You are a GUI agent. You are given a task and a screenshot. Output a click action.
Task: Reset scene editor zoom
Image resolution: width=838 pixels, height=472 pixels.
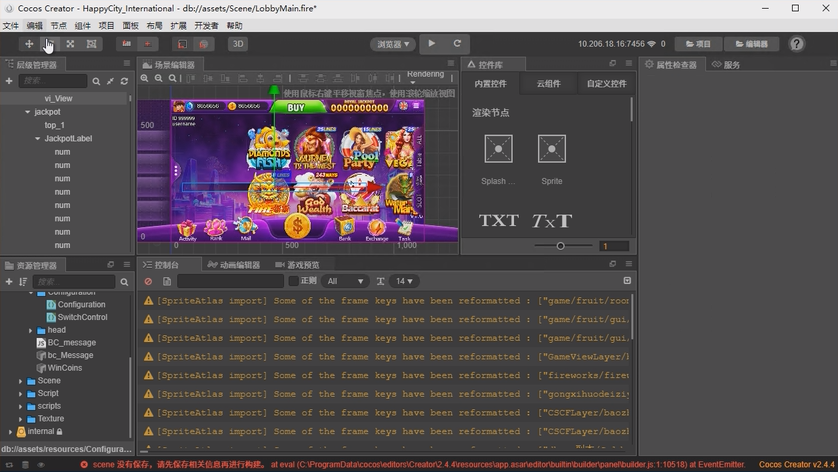pos(172,78)
